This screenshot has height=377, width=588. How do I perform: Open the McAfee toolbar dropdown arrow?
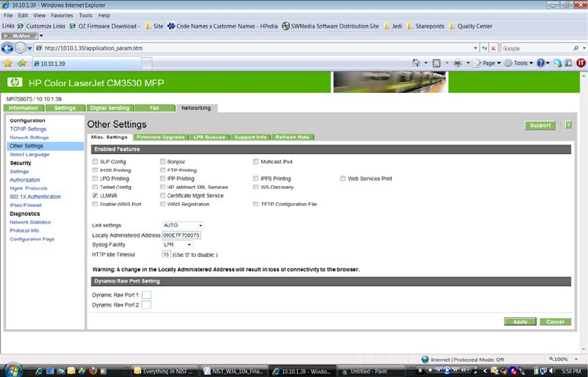(x=41, y=36)
